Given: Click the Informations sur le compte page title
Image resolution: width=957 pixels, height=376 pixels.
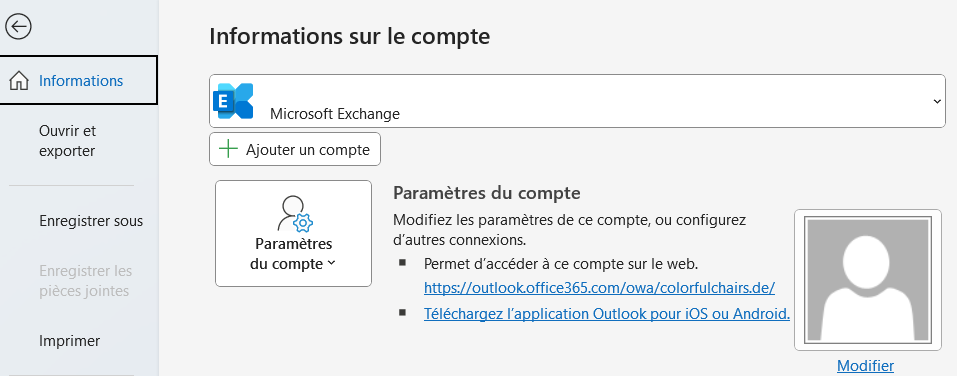Looking at the screenshot, I should coord(350,36).
